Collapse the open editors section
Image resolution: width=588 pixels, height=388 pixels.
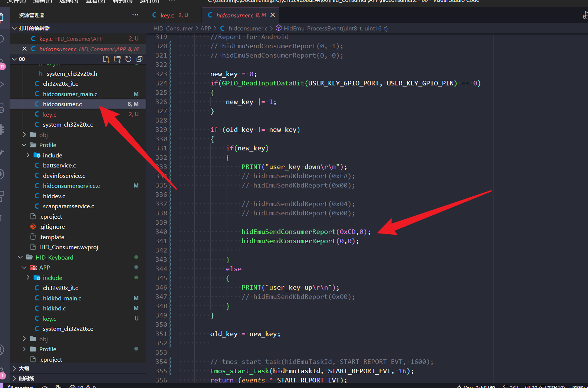(x=14, y=28)
